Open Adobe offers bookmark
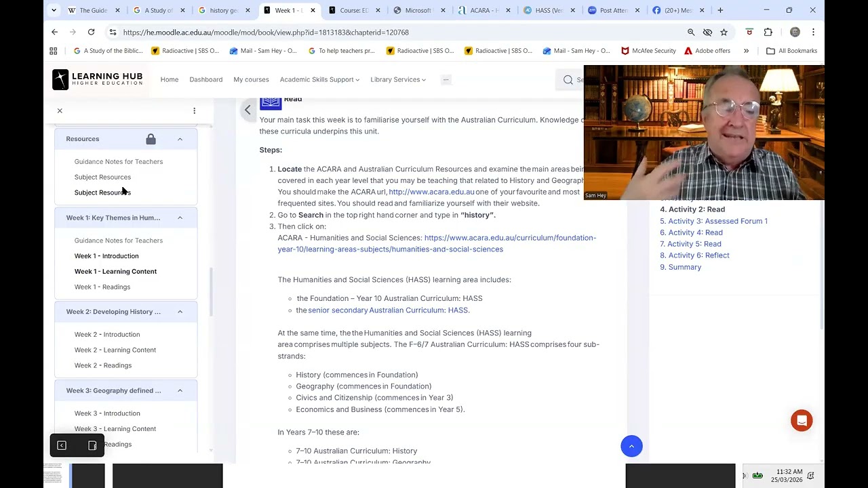 pyautogui.click(x=707, y=51)
